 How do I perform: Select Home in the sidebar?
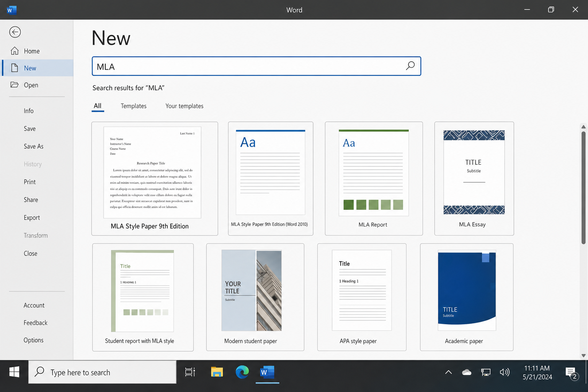click(x=37, y=51)
